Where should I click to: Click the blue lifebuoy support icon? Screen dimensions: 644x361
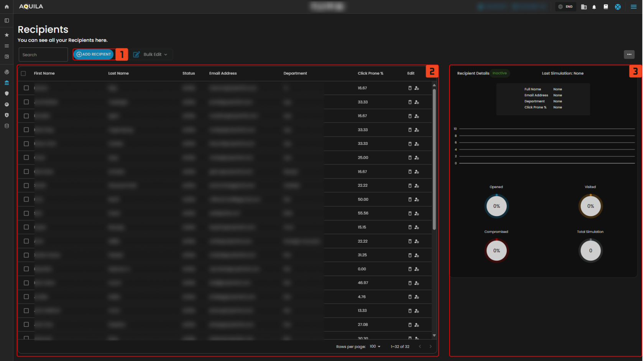[618, 7]
